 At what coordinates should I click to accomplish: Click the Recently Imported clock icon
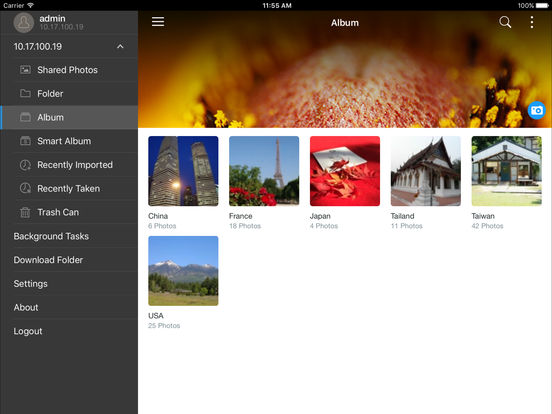(25, 165)
